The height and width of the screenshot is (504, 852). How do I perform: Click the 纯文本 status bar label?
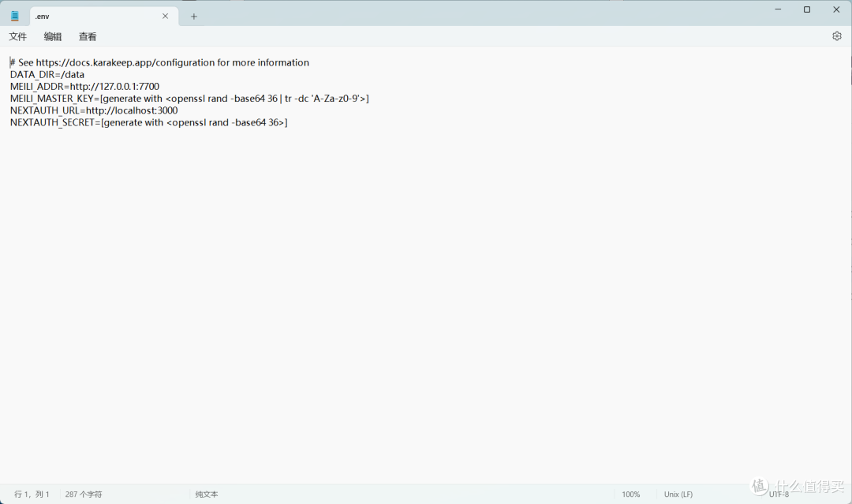pos(207,495)
